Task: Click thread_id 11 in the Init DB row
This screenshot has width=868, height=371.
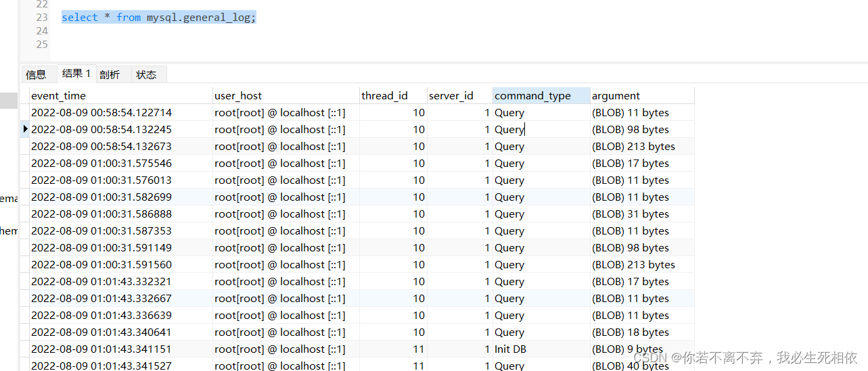Action: pyautogui.click(x=393, y=349)
